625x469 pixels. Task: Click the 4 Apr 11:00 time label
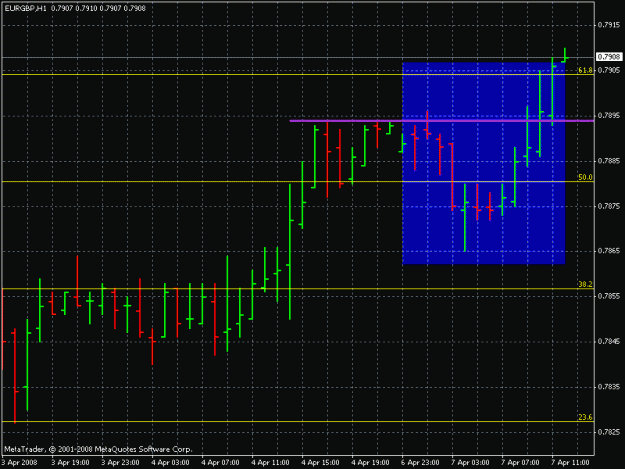[270, 463]
